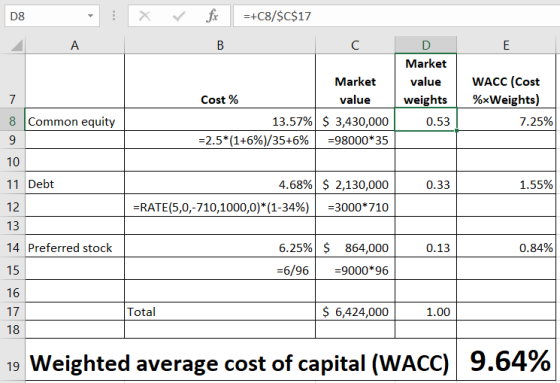Screen dimensions: 560x383
Task: Click the 'Cost %' header cell
Action: pos(220,81)
